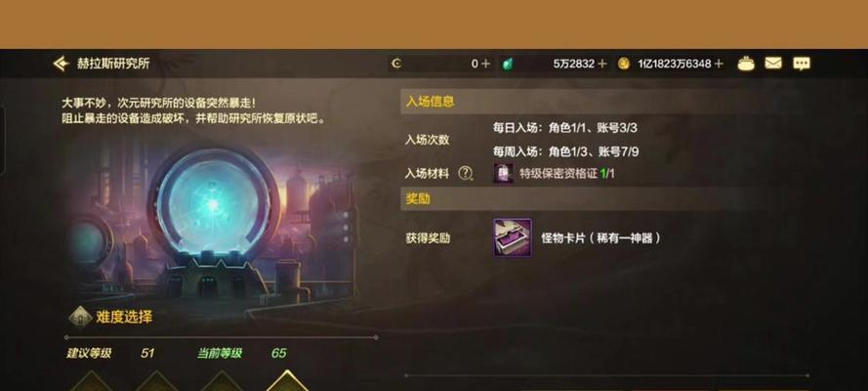Add C tokens via plus beside 0

click(485, 64)
